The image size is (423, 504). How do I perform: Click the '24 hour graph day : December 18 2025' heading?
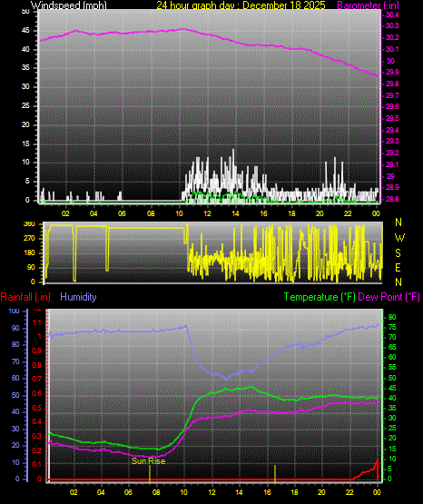point(241,5)
